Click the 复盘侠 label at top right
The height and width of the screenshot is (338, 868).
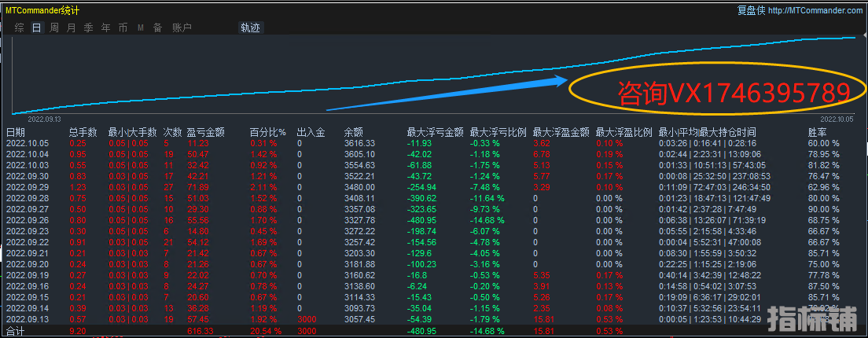point(751,10)
